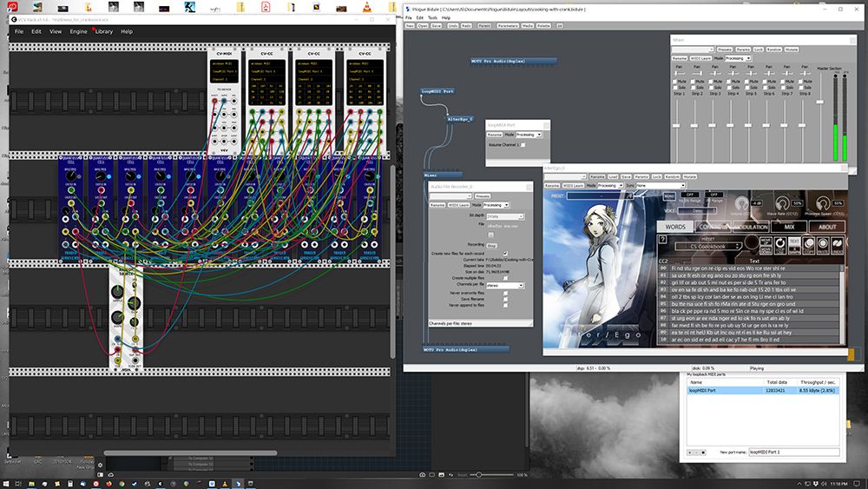Viewport: 868px width, 489px height.
Task: Click Stop recording button in Audio File Recorder
Action: [x=491, y=245]
